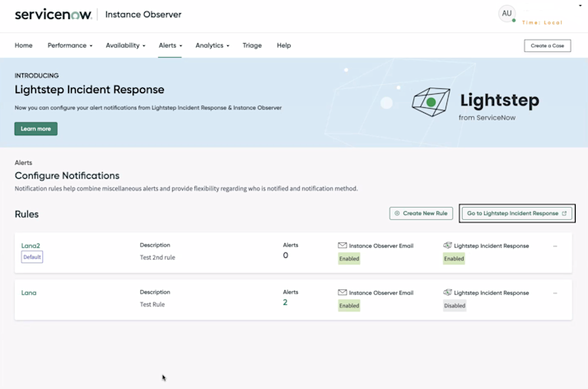Click the Alerts breadcrumb label
Screen dimensions: 588x389
[23, 162]
